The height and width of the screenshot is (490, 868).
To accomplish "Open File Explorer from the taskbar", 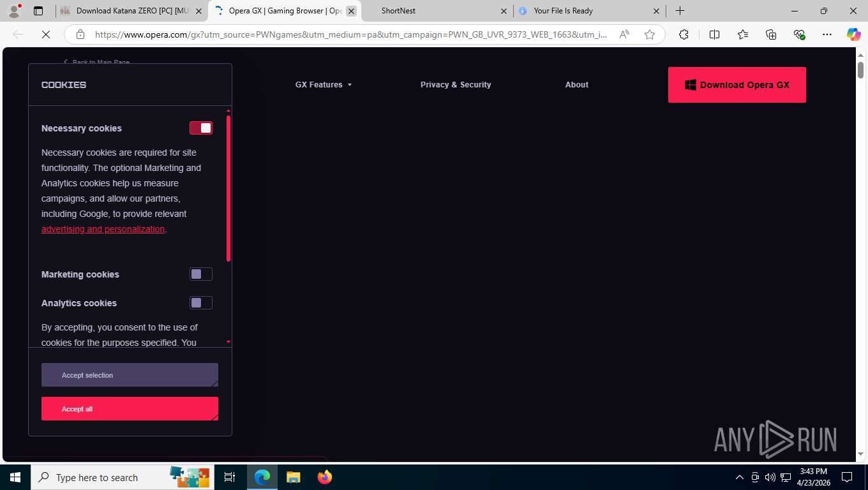I will (x=293, y=477).
